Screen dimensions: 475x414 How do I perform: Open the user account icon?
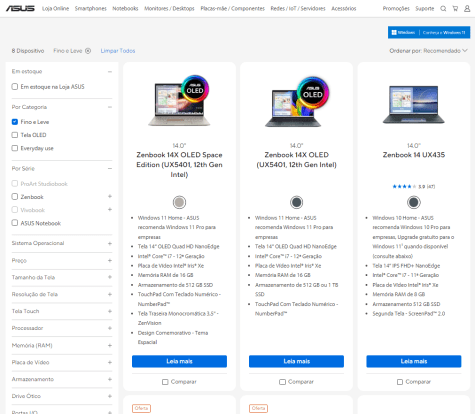click(467, 9)
